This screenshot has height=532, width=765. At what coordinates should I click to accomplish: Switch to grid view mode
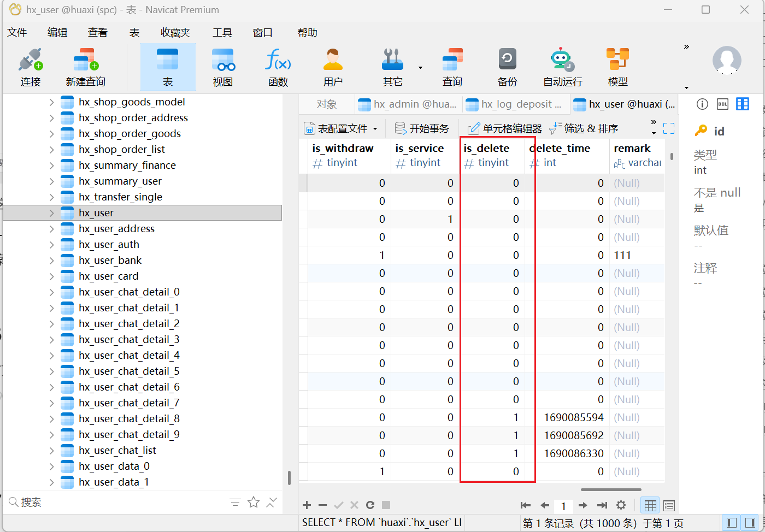pos(650,505)
